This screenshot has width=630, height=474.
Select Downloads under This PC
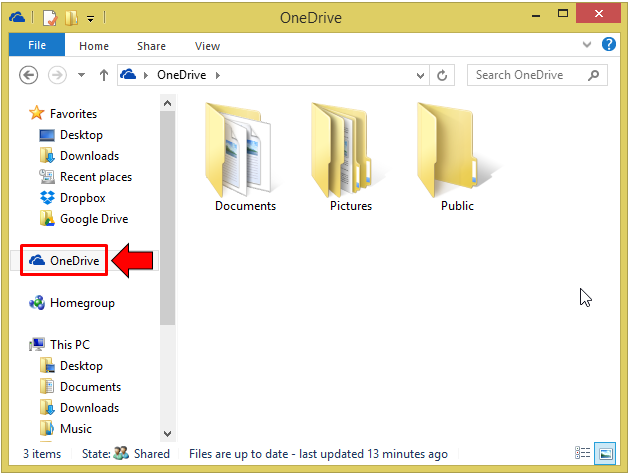tap(89, 408)
